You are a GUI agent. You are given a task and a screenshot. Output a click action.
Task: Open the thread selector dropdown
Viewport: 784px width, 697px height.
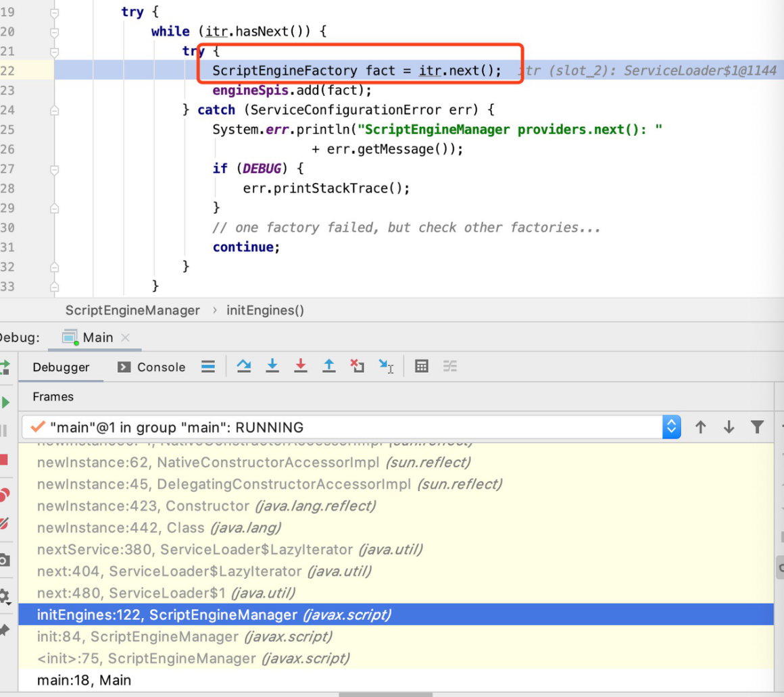tap(672, 428)
